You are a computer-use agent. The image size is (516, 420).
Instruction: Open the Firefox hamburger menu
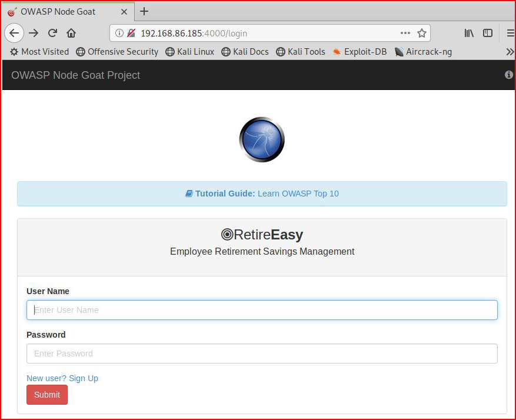(510, 33)
